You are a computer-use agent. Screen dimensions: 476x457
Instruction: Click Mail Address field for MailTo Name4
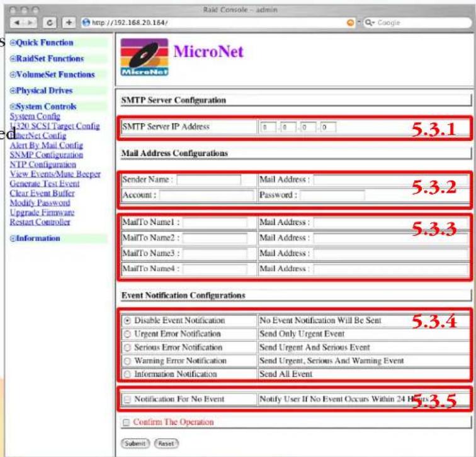point(391,269)
